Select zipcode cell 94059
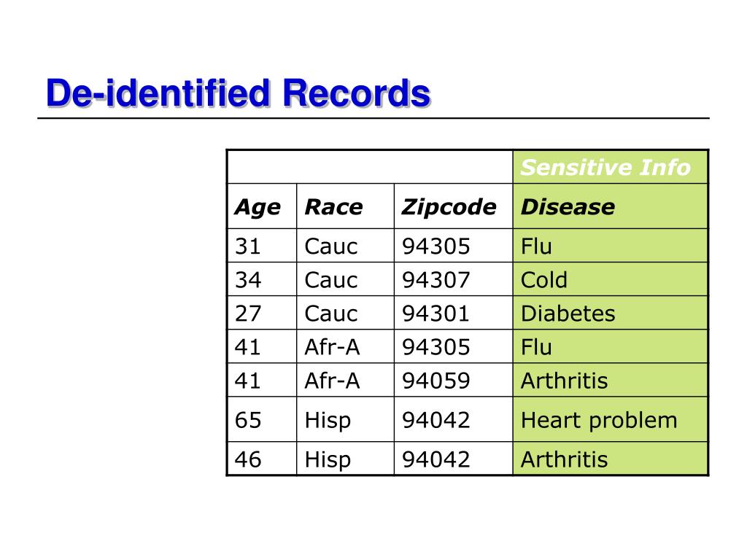Screen dimensions: 747x560 click(x=454, y=380)
